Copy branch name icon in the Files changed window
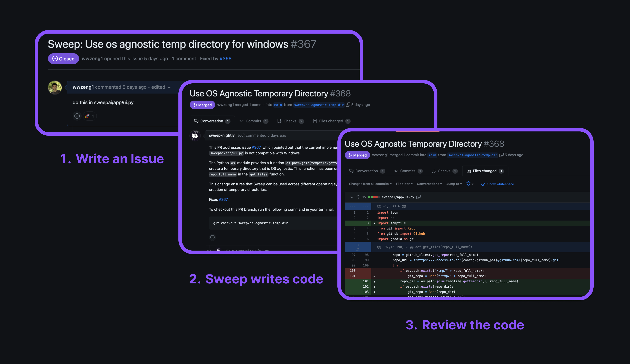The image size is (630, 364). 501,155
